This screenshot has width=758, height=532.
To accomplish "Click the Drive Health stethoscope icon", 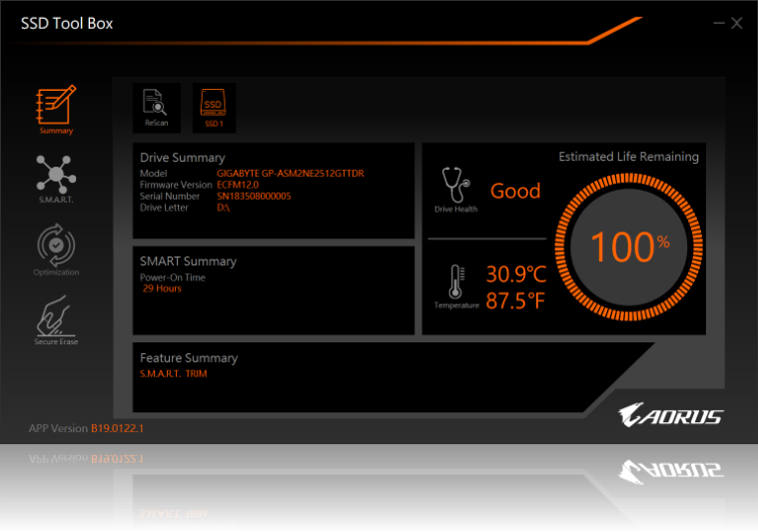I will (x=455, y=187).
